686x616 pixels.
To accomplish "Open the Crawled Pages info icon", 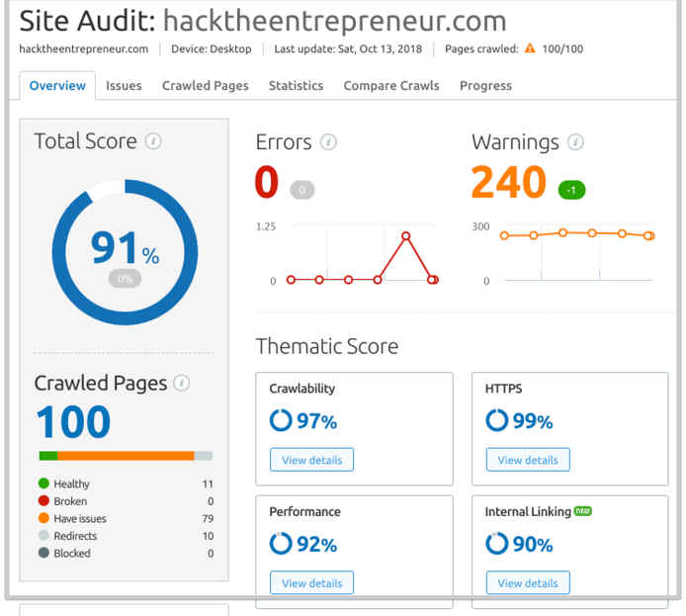I will click(x=181, y=384).
